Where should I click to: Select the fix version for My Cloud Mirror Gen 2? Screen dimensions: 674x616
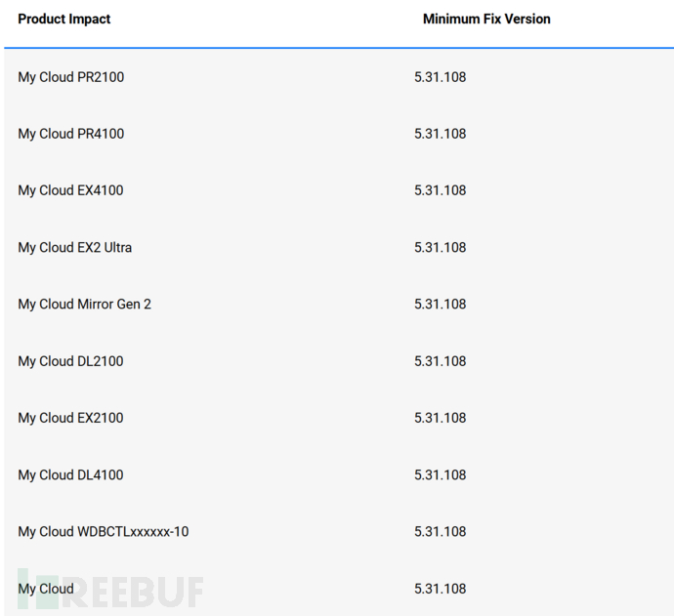(x=440, y=304)
